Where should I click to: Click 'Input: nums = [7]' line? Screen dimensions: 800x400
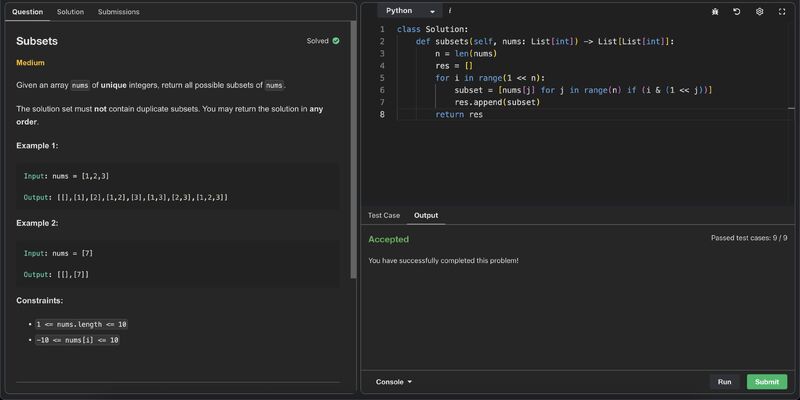click(x=58, y=254)
